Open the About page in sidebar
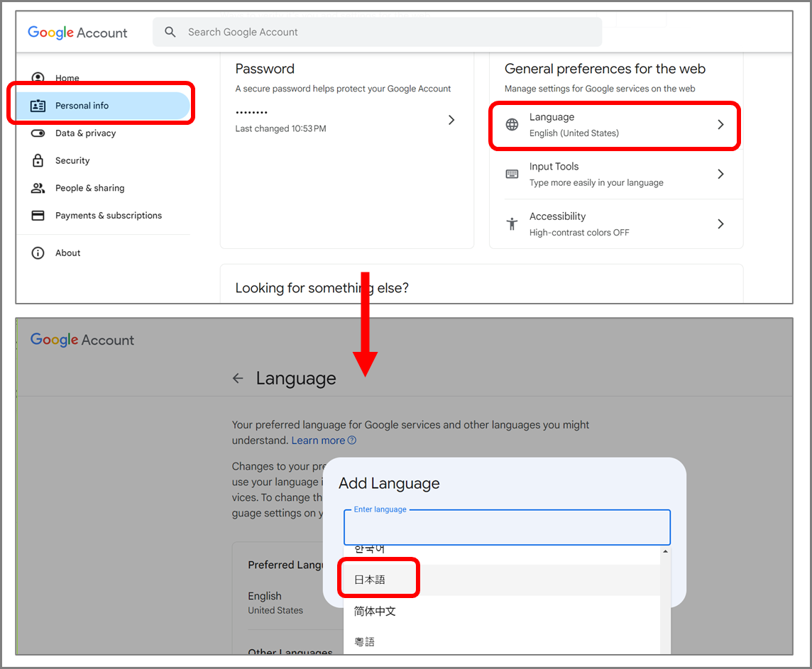The width and height of the screenshot is (812, 669). point(68,253)
